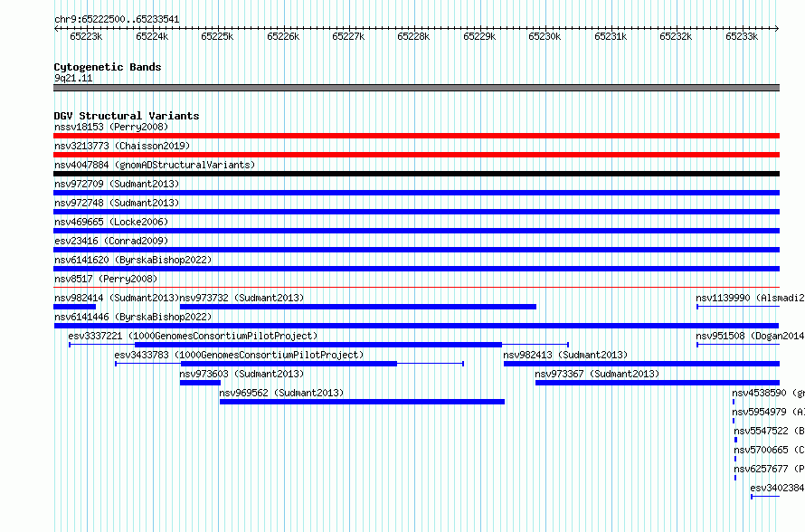Select the thin blue feature of esv3402384

click(765, 497)
